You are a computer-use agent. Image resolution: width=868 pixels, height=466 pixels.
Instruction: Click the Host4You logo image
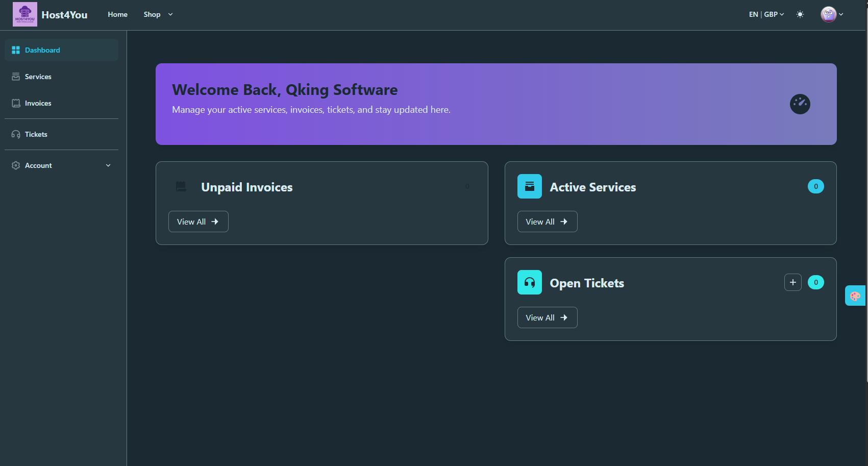(24, 14)
